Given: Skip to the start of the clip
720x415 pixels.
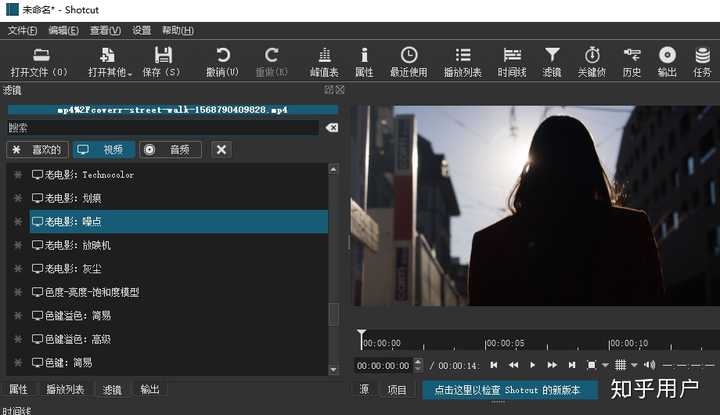Looking at the screenshot, I should pyautogui.click(x=494, y=365).
